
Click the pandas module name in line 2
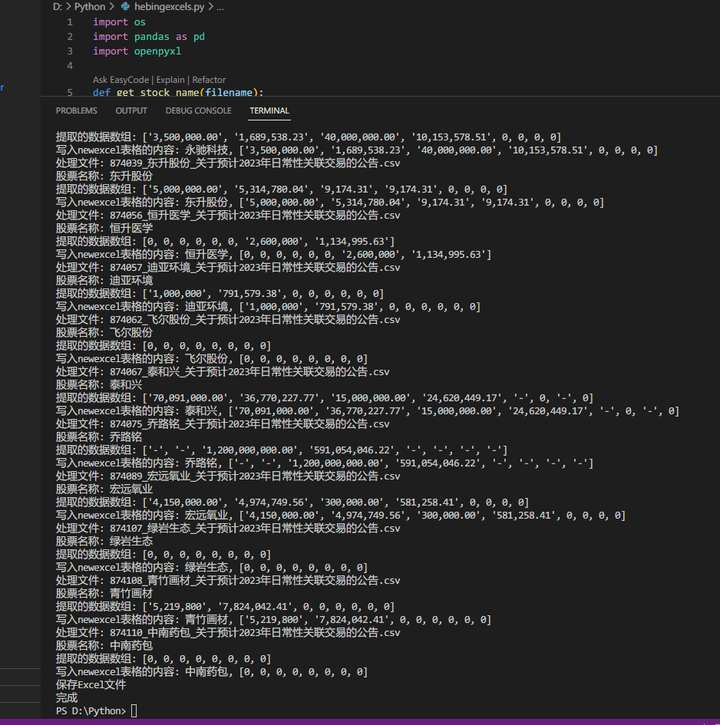click(x=152, y=37)
